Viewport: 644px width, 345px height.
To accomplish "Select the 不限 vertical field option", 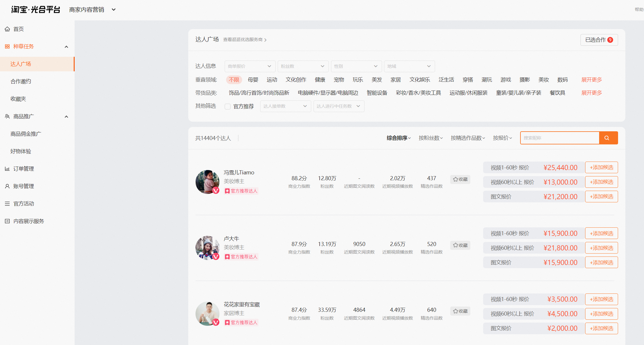I will 234,80.
